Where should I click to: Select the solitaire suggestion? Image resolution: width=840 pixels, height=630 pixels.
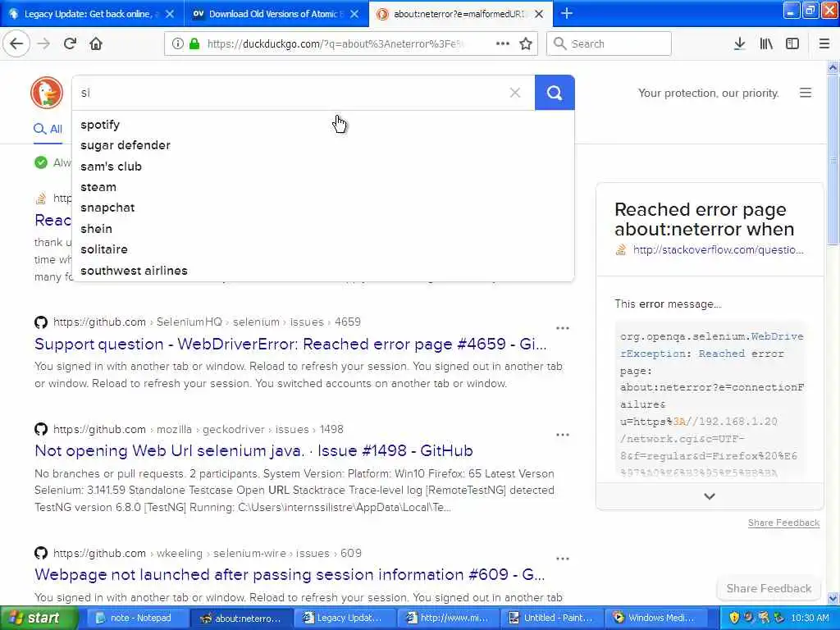tap(323, 249)
